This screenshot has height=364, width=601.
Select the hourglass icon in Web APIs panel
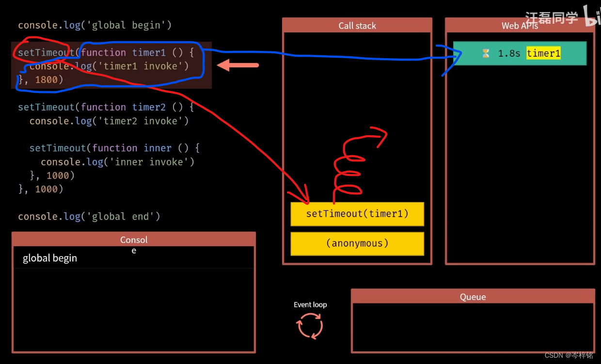(x=485, y=53)
